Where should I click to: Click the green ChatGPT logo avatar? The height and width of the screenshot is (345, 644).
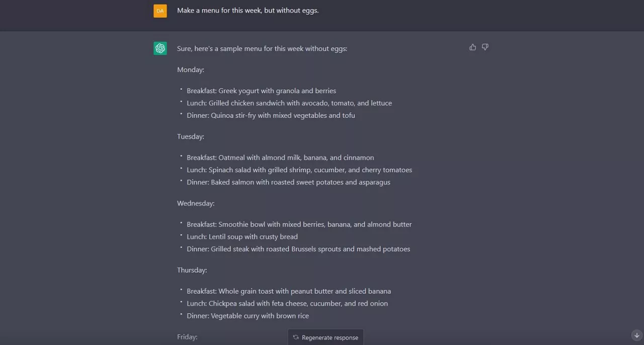click(x=160, y=48)
